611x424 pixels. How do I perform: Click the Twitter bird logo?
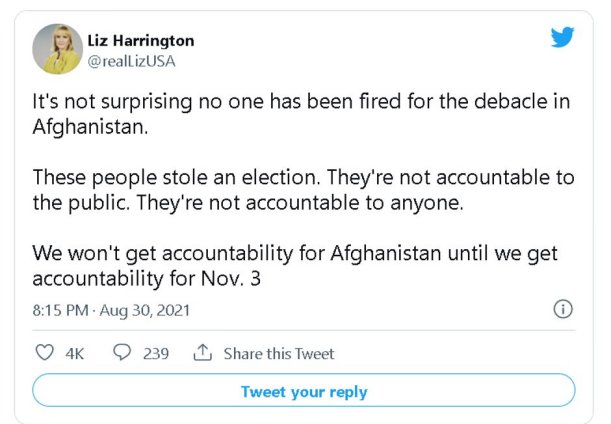(562, 38)
